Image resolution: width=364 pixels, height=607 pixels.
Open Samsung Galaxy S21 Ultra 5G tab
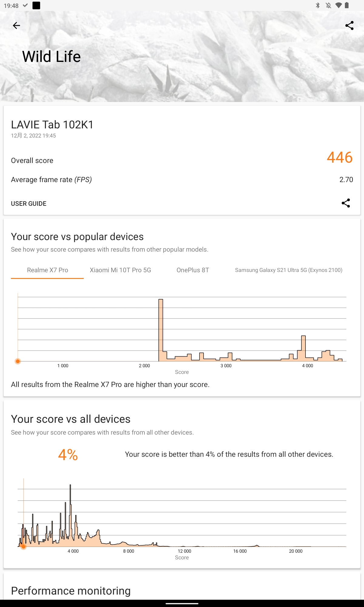tap(288, 270)
